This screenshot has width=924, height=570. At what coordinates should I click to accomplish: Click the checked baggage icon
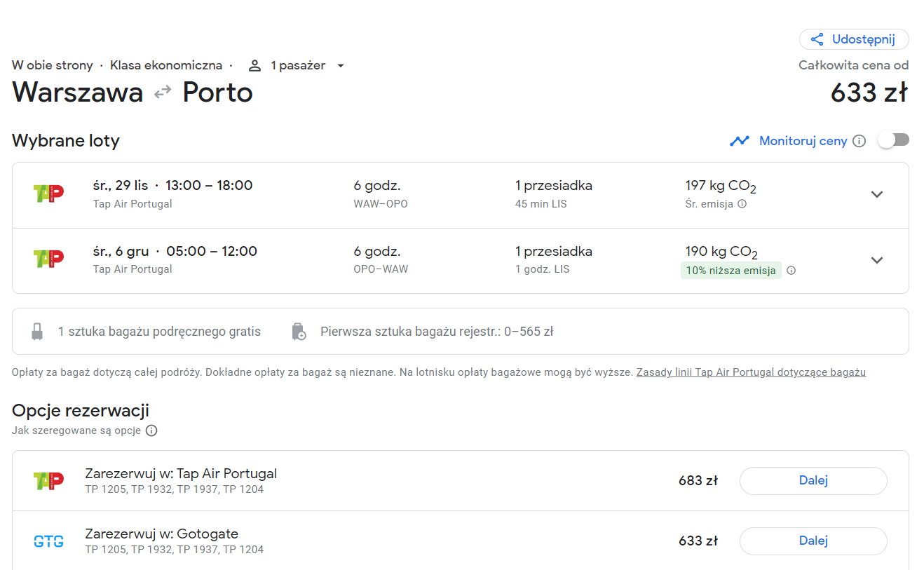299,332
